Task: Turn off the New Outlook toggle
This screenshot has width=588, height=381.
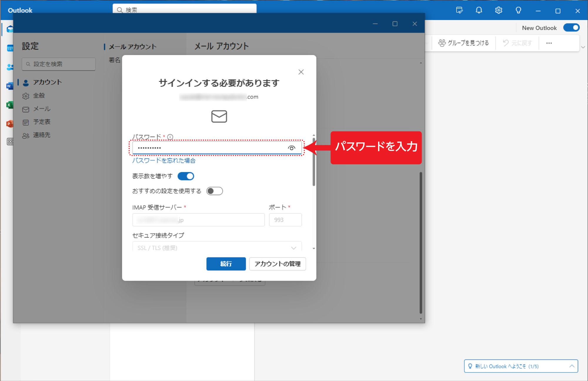Action: coord(572,27)
